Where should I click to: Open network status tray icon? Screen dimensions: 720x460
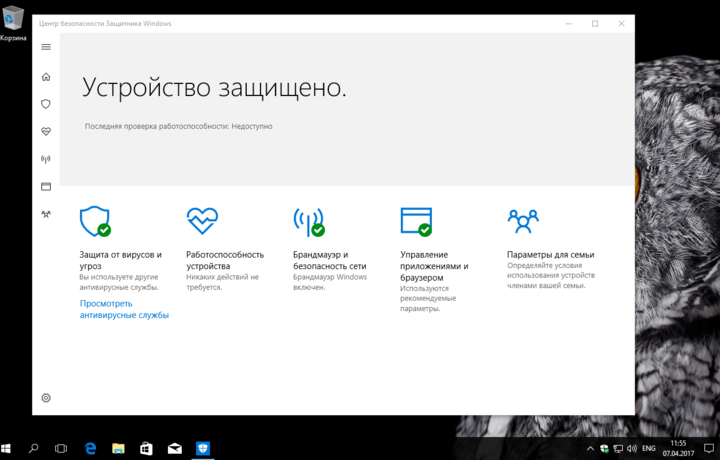click(619, 449)
